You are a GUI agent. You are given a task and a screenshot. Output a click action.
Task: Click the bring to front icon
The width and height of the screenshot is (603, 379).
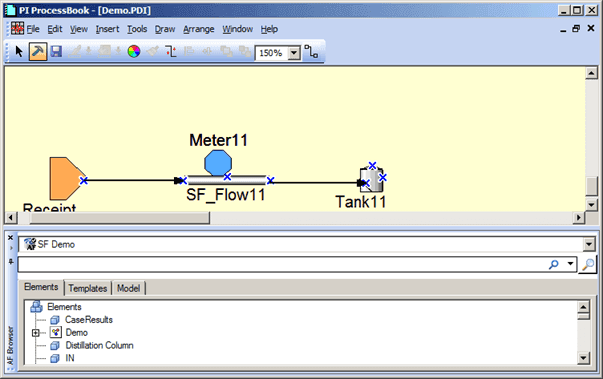click(226, 51)
